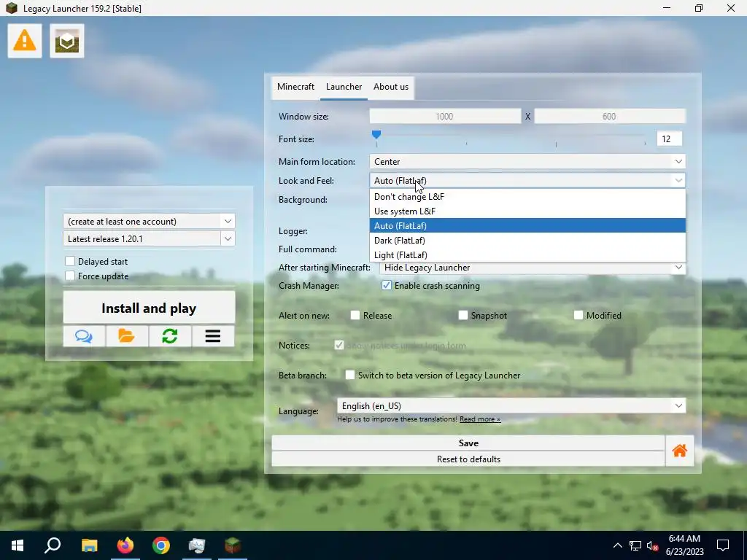Screen dimensions: 747x560
Task: Select Light (FlatLaf) theme option
Action: tap(527, 254)
